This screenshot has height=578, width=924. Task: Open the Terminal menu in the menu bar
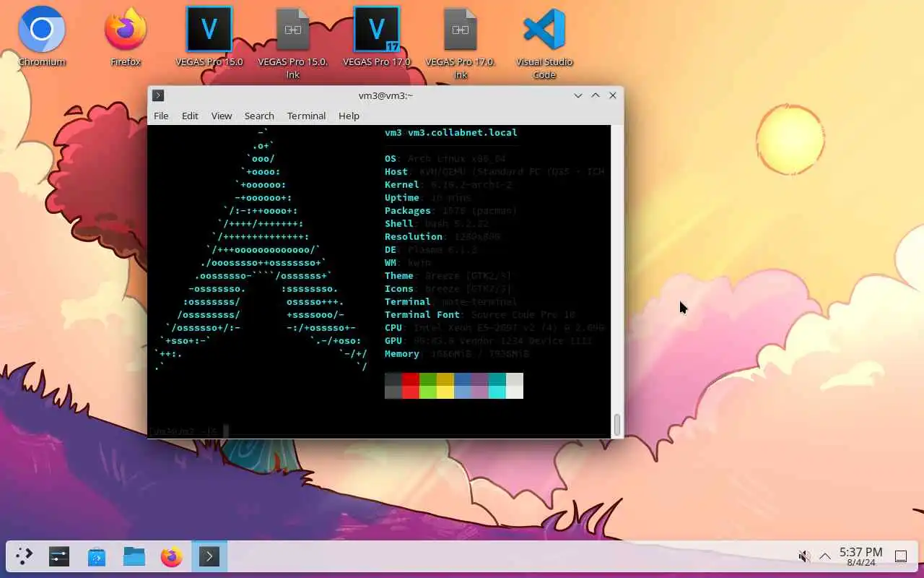[306, 116]
